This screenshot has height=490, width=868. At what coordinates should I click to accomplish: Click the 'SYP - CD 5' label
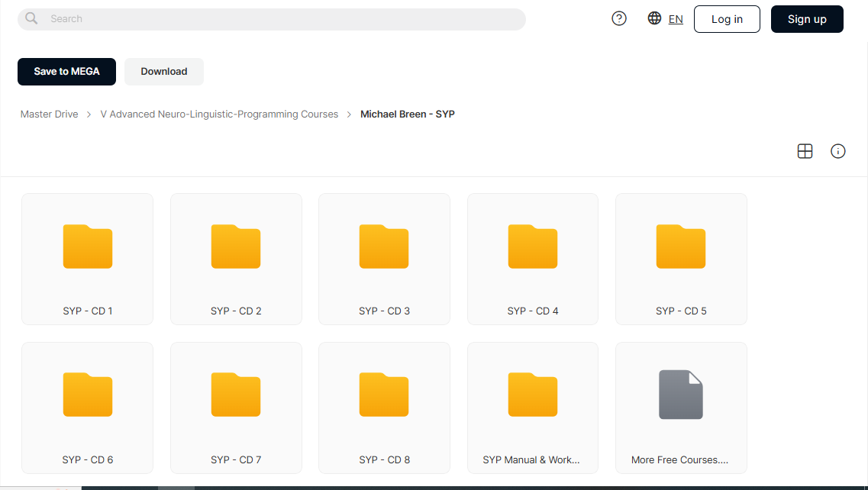coord(681,311)
